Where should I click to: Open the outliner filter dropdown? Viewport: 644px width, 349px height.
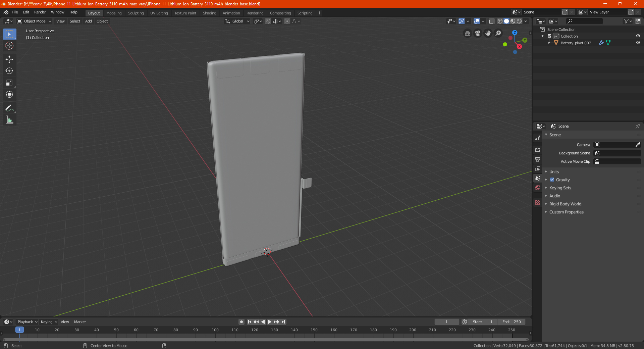pyautogui.click(x=628, y=21)
